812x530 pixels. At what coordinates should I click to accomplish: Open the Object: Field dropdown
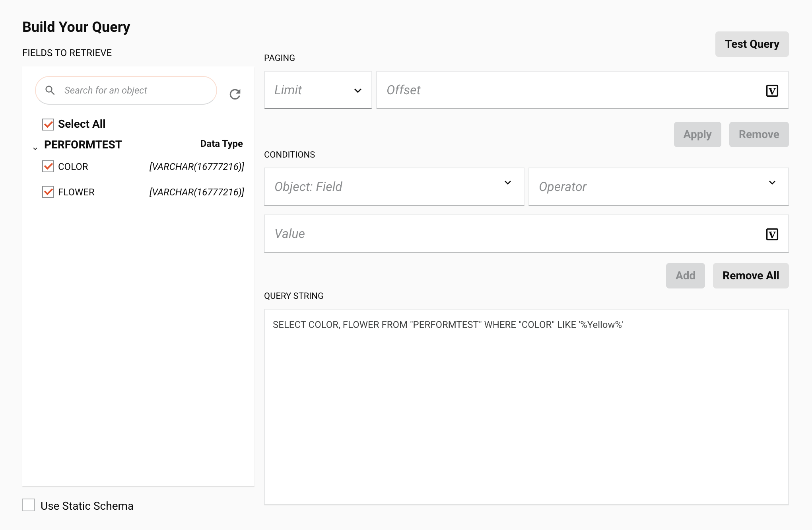[x=394, y=187]
